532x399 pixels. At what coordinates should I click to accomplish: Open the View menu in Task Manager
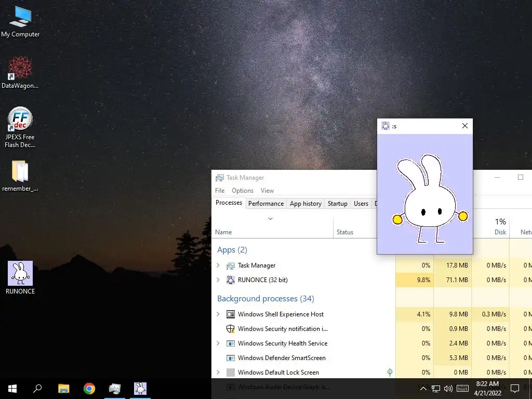(x=267, y=191)
